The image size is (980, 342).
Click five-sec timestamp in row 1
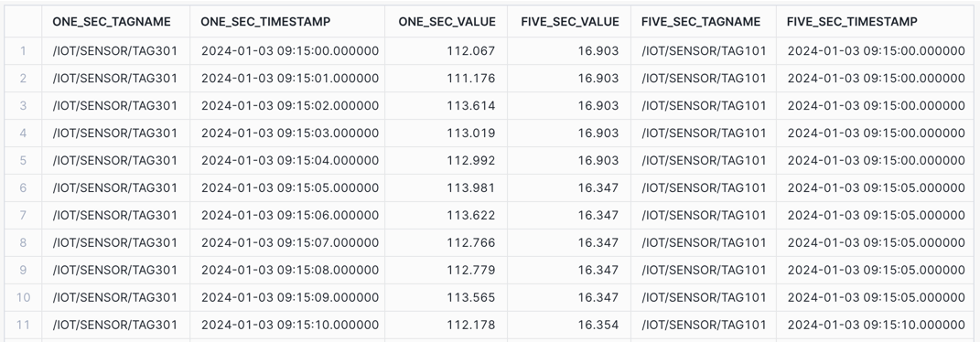[x=875, y=50]
